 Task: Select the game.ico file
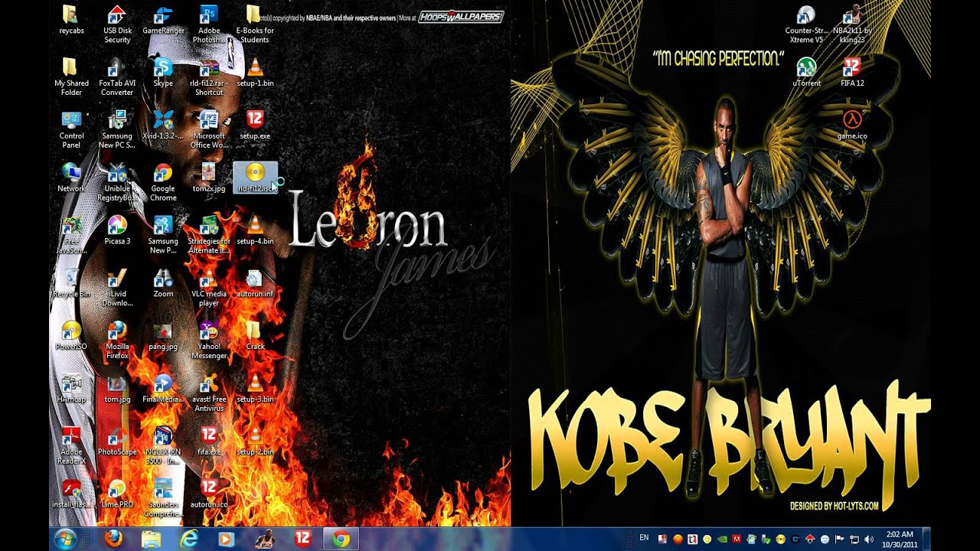(x=852, y=126)
